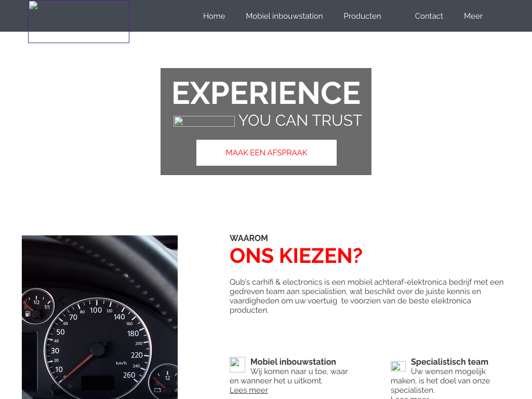Click the site logo in the header
The height and width of the screenshot is (399, 532).
click(78, 21)
